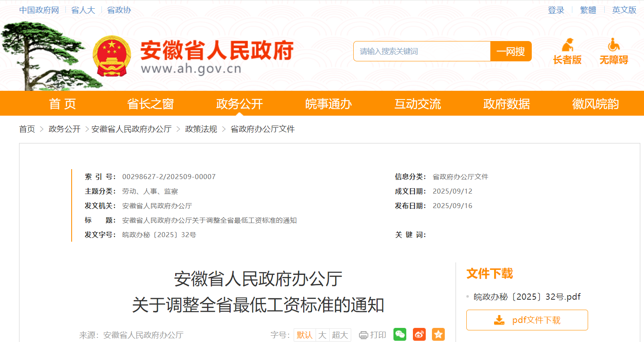Select the 大 font size option
Image resolution: width=644 pixels, height=342 pixels.
[322, 335]
